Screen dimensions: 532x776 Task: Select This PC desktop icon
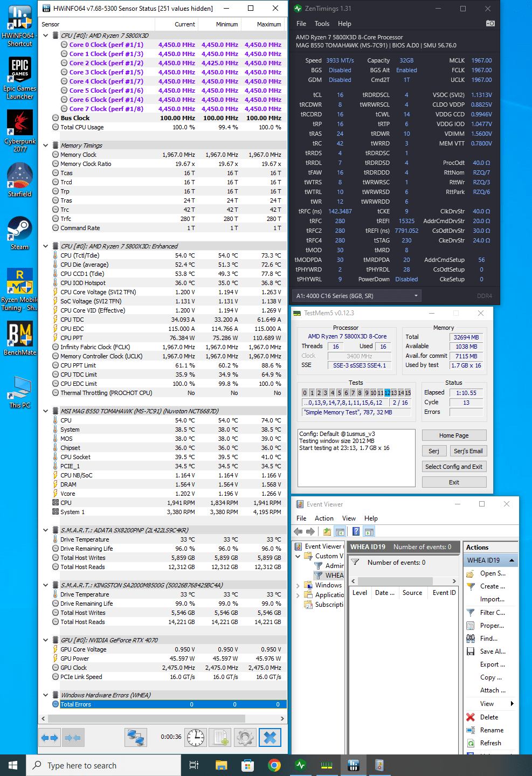tap(19, 391)
